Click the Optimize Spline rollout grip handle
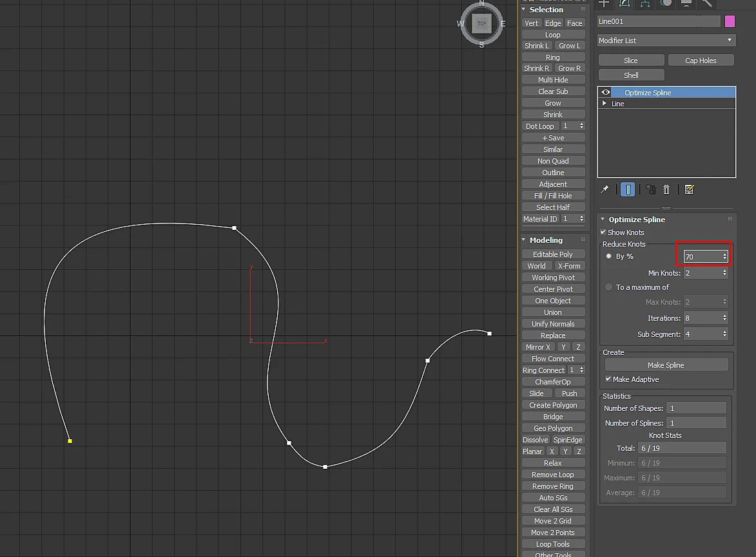 tap(730, 219)
